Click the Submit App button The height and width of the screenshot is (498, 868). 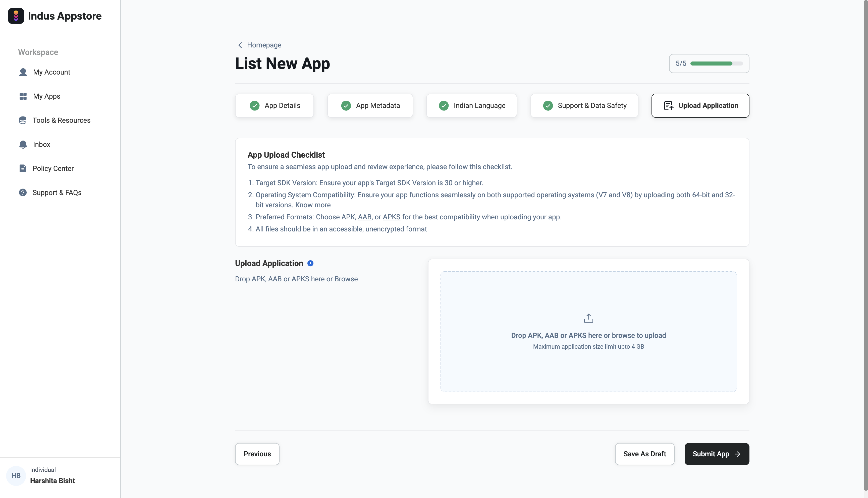click(x=717, y=454)
